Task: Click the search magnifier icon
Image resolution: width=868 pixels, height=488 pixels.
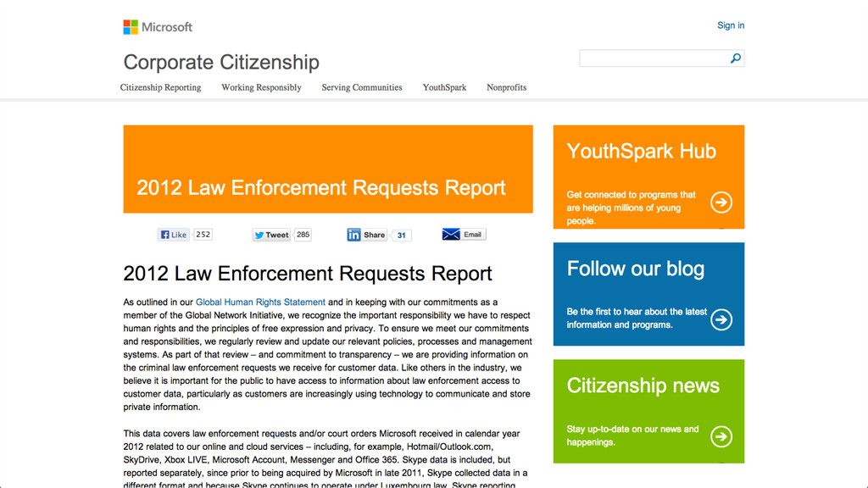Action: tap(735, 58)
